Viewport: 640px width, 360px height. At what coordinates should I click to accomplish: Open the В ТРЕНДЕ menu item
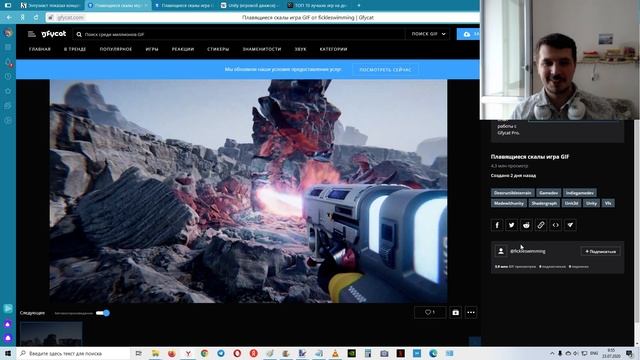click(75, 49)
